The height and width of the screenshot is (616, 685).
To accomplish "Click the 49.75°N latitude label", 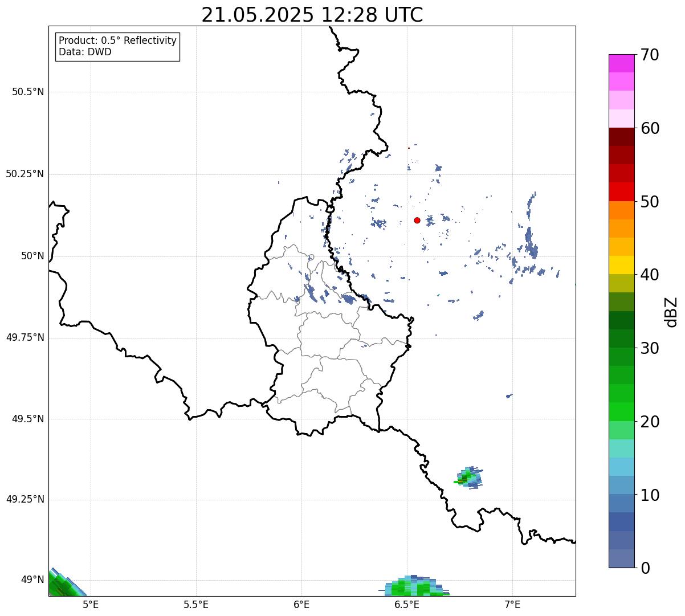I will point(25,337).
